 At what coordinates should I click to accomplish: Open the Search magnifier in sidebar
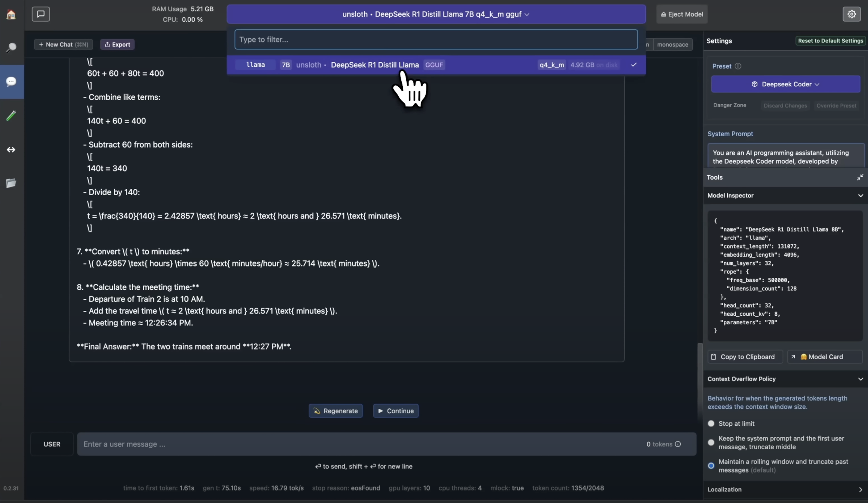tap(11, 47)
